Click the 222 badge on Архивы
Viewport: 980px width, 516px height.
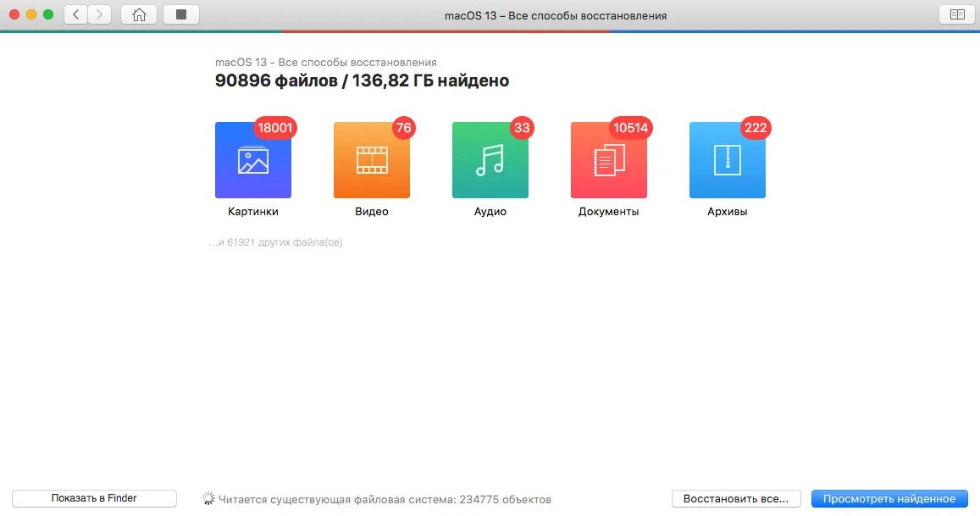[756, 128]
